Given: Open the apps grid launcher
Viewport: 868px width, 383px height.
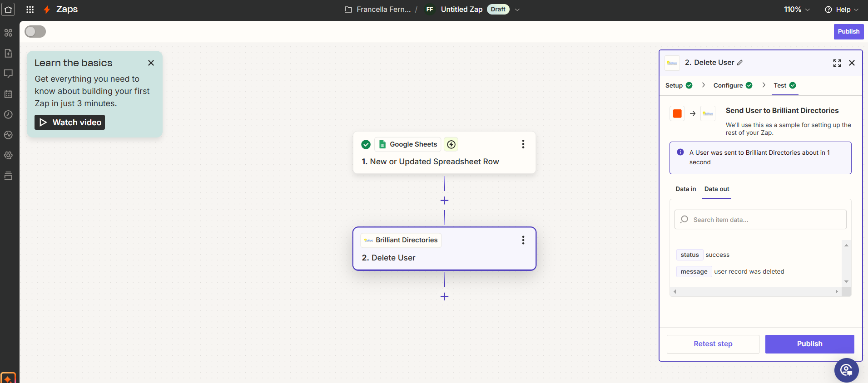Looking at the screenshot, I should [30, 9].
